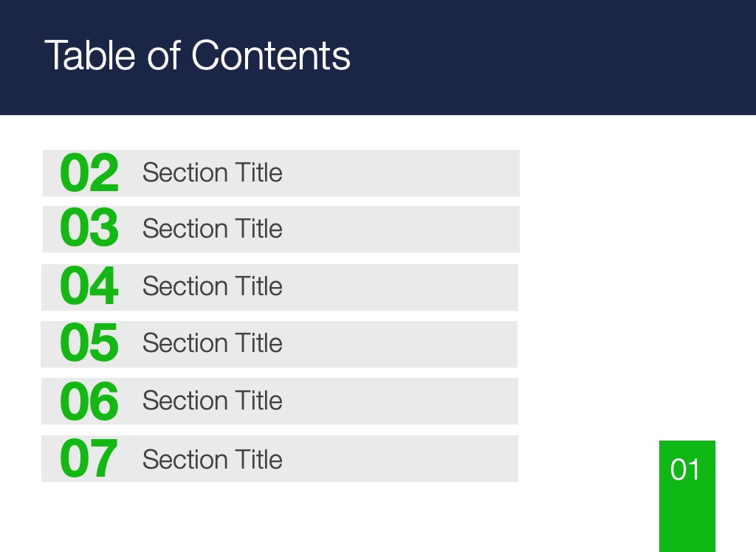Click Section Title text beside 07
This screenshot has height=552, width=756.
(212, 459)
